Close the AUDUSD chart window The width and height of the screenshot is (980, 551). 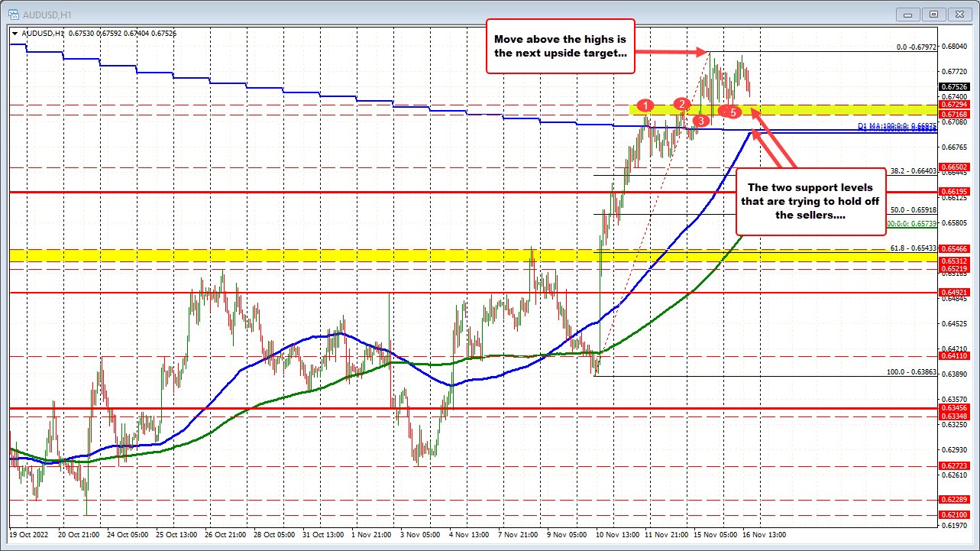point(959,13)
